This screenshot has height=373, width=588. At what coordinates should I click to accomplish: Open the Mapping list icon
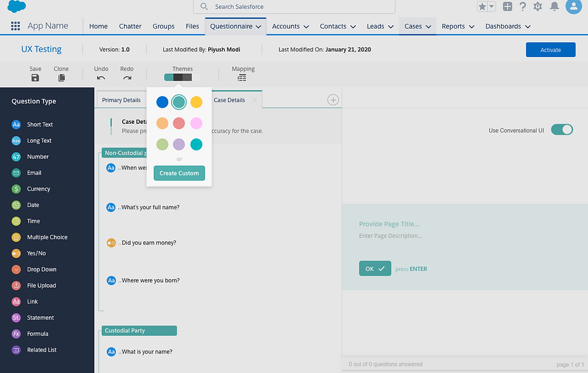coord(242,78)
